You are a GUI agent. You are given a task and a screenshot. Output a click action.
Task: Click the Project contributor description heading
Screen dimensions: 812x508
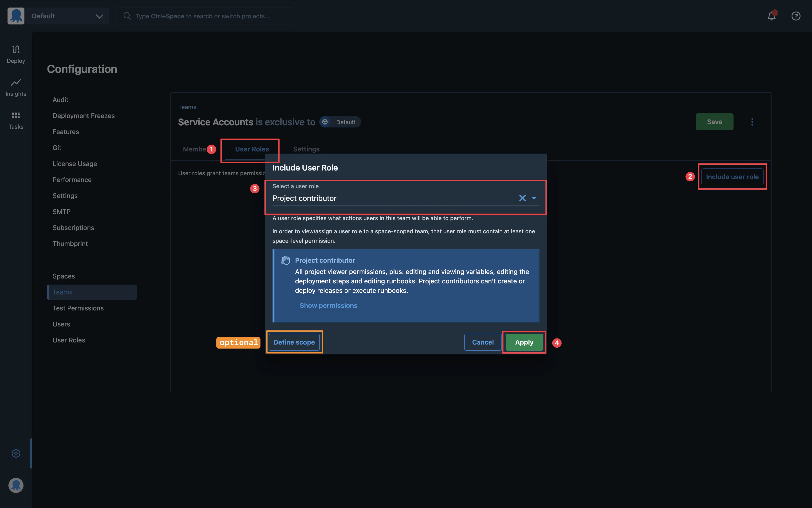pyautogui.click(x=325, y=260)
